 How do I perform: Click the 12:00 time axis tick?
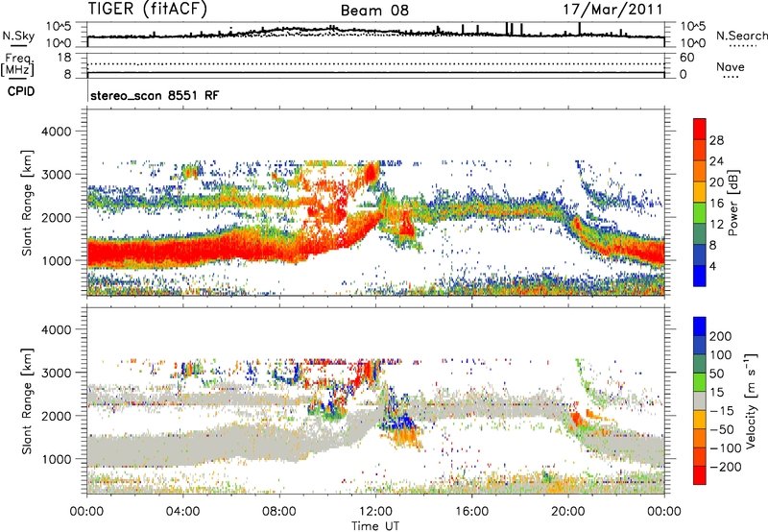(375, 512)
